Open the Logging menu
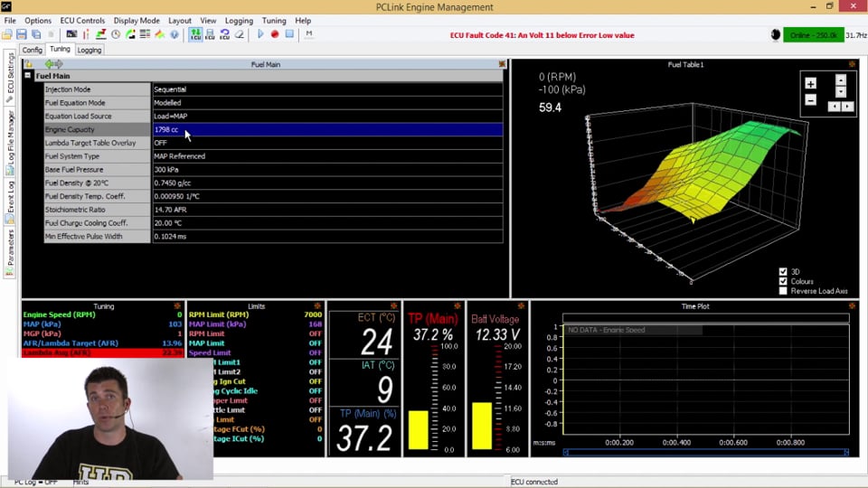This screenshot has width=868, height=488. tap(239, 21)
